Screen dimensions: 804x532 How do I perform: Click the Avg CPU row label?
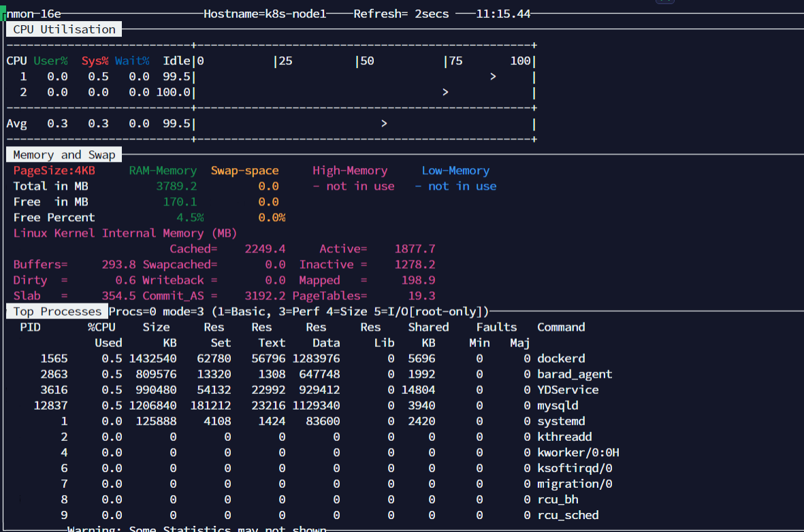coord(16,124)
